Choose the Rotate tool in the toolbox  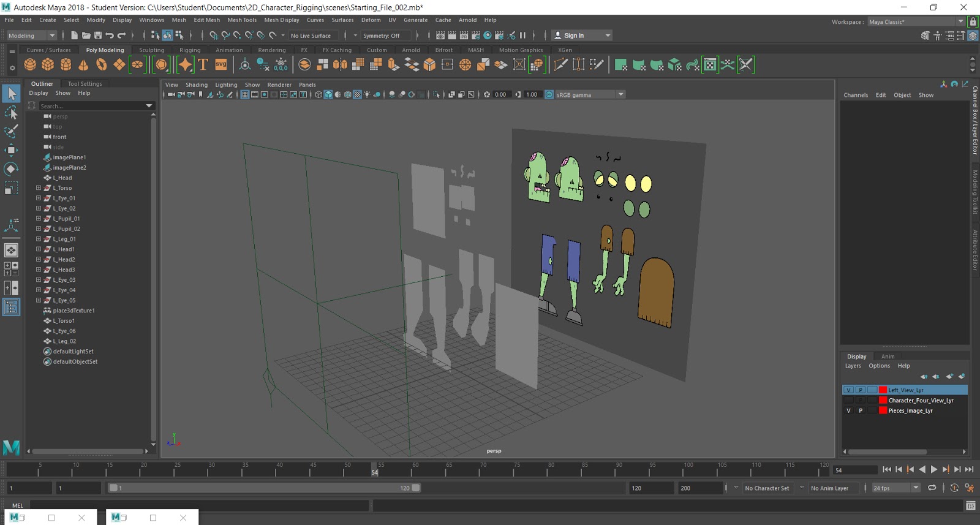point(11,169)
